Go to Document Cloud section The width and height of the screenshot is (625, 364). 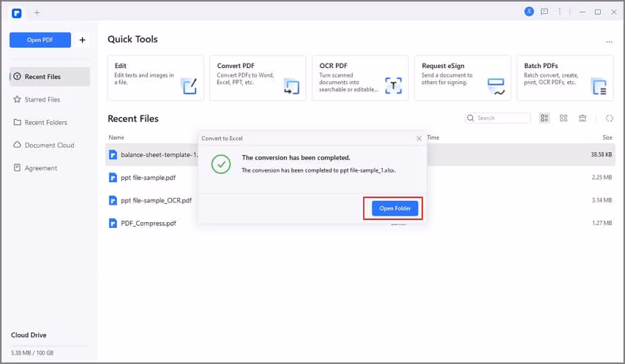pos(49,145)
